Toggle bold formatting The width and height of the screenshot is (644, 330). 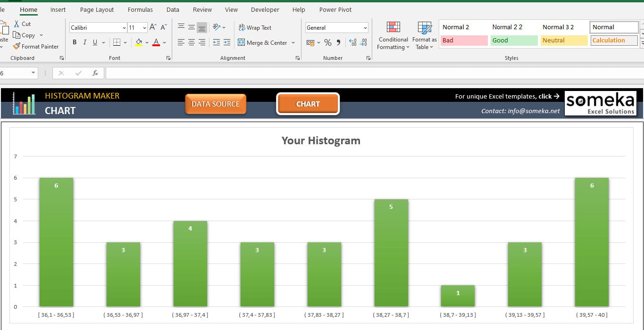74,42
